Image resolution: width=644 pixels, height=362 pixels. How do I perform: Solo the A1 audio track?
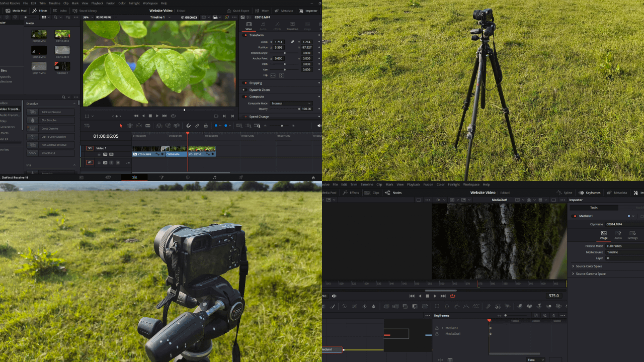pos(111,163)
